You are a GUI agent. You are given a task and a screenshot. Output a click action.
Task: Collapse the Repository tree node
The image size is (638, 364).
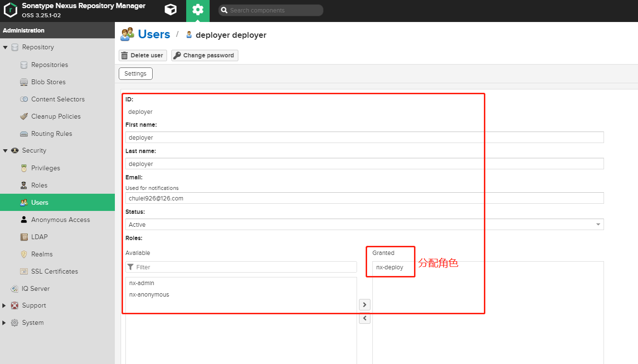5,47
